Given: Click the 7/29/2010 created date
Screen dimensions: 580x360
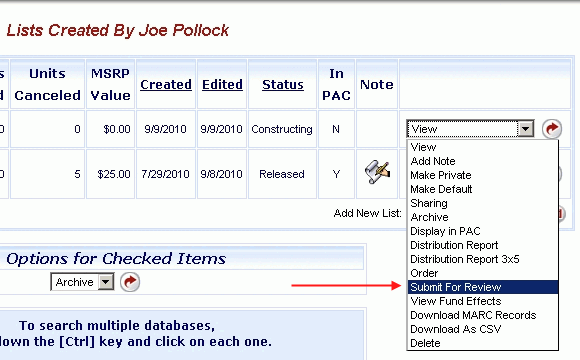Looking at the screenshot, I should [165, 174].
